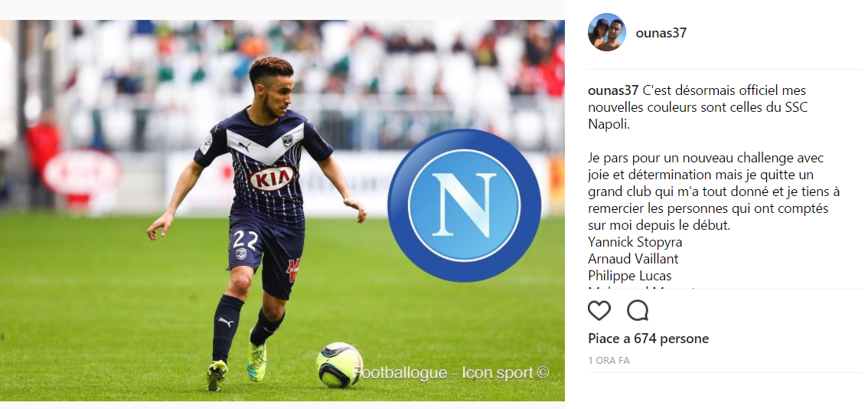The height and width of the screenshot is (409, 868).
Task: Click the name Yannick Stopyra in the caption
Action: click(635, 242)
